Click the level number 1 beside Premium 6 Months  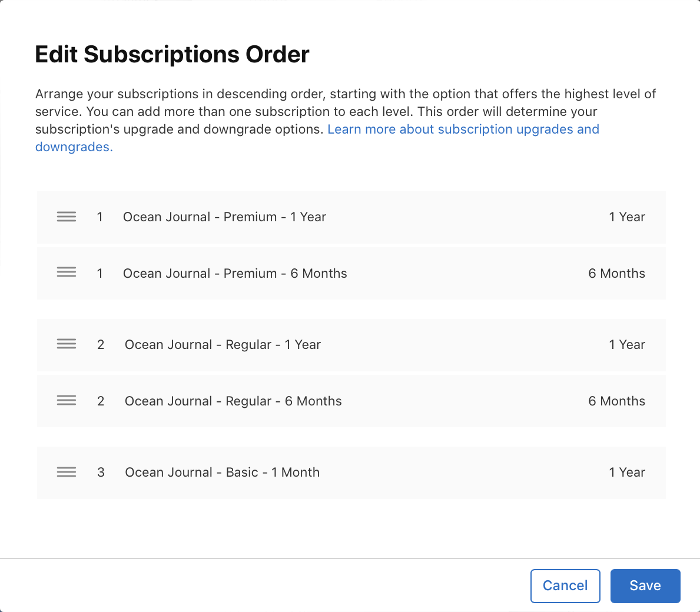(100, 273)
